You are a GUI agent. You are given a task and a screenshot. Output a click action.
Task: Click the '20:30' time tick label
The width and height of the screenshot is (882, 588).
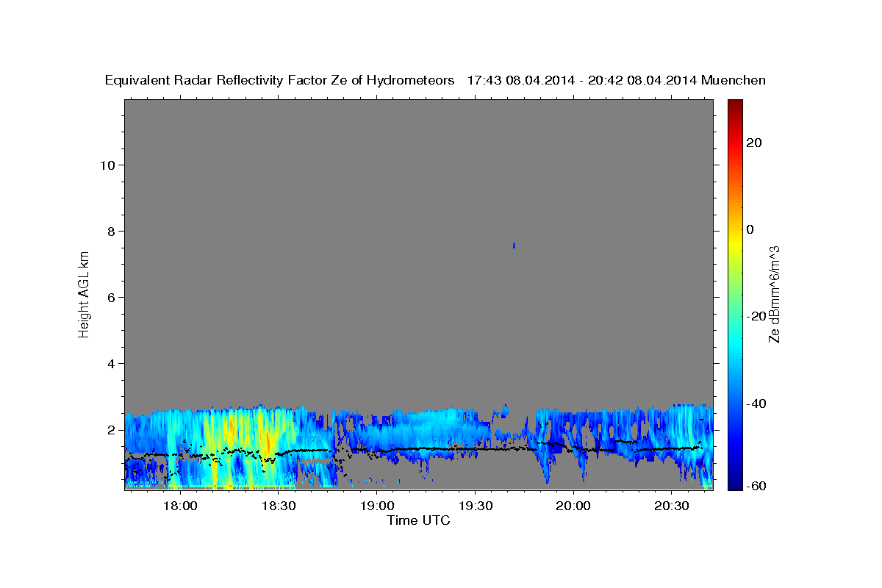pos(672,507)
